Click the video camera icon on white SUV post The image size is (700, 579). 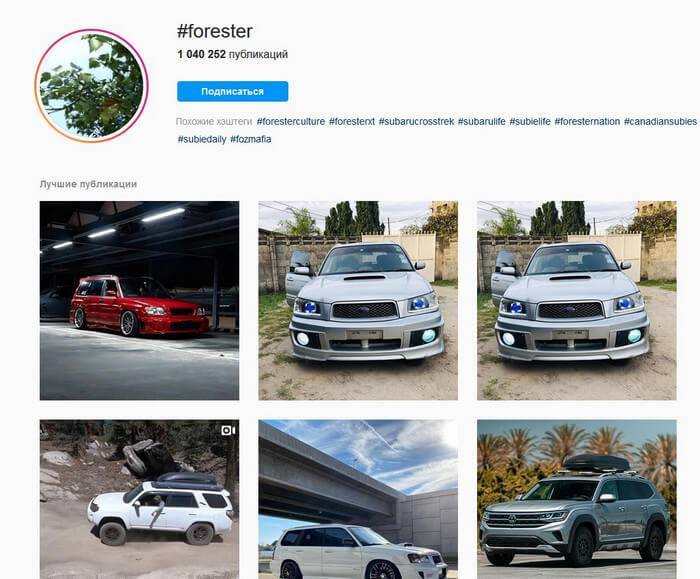click(x=228, y=430)
